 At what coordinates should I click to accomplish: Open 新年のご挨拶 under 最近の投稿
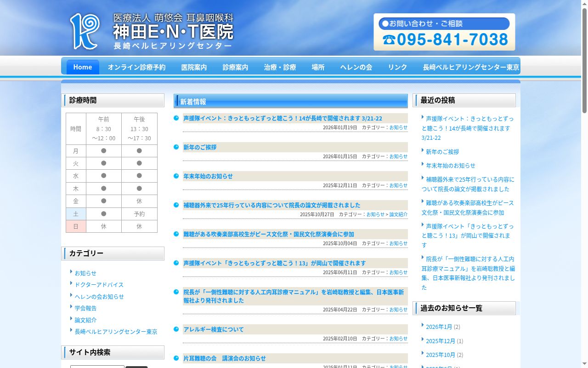(442, 152)
